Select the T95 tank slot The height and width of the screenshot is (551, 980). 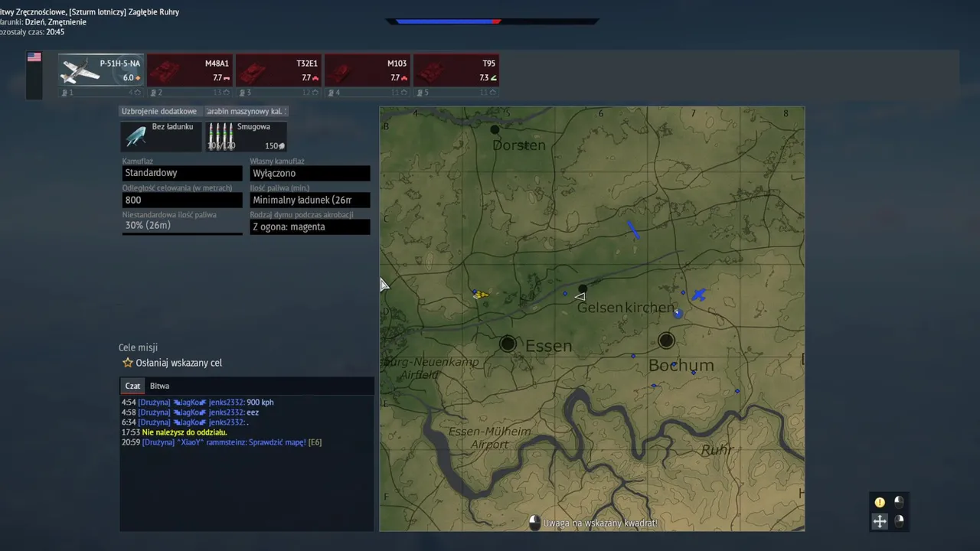[x=456, y=70]
